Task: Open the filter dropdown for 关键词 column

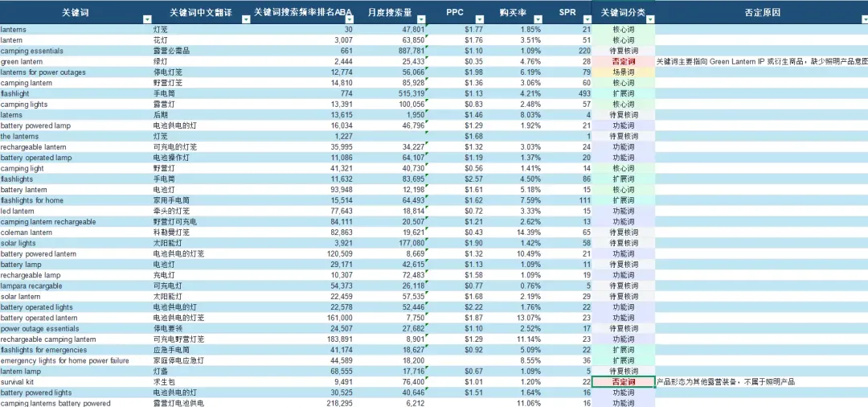Action: point(147,19)
